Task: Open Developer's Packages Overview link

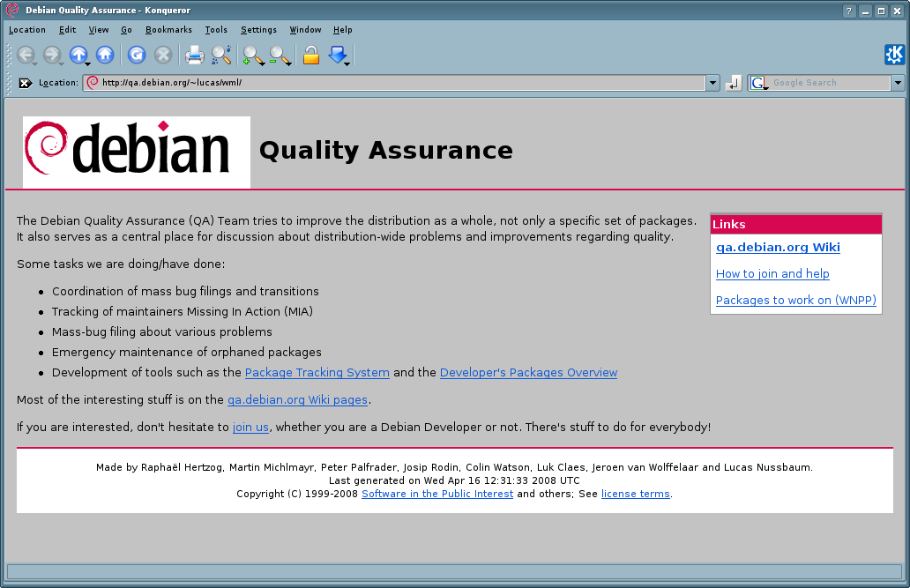Action: (x=529, y=373)
